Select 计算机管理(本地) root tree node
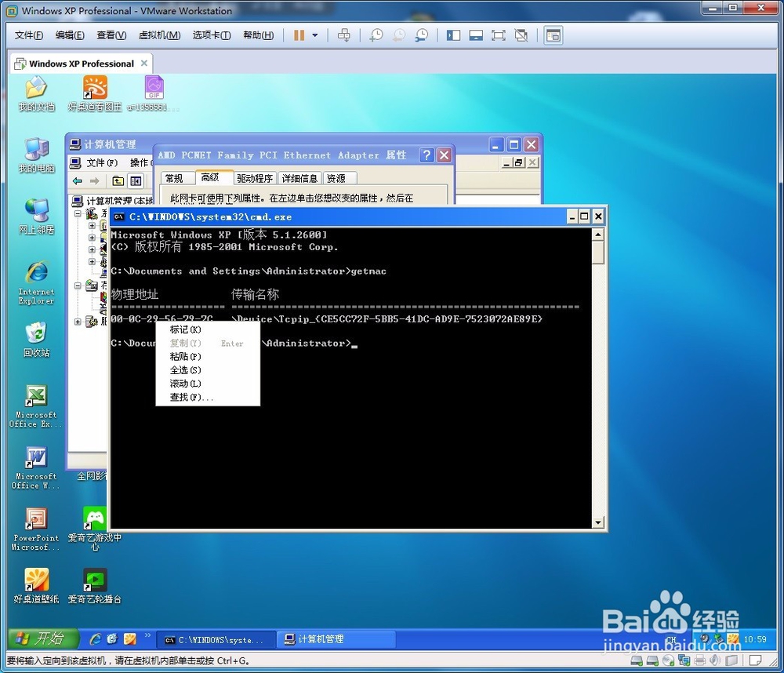 (113, 201)
